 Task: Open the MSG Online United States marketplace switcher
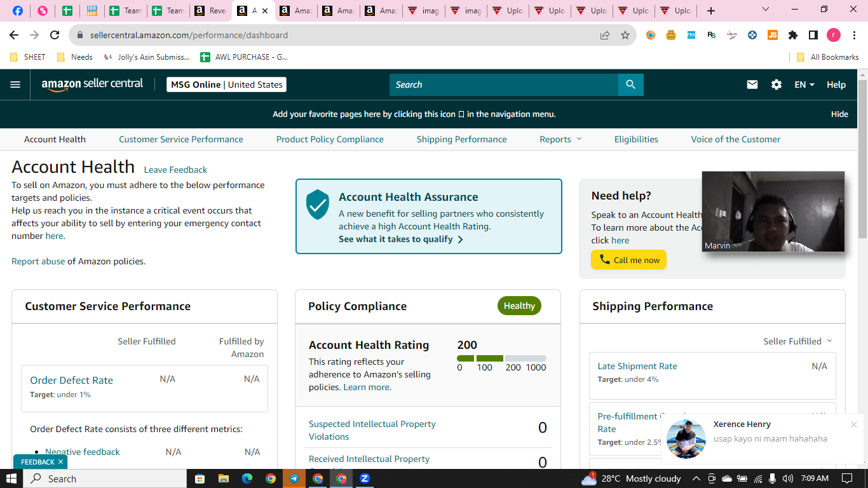coord(226,85)
